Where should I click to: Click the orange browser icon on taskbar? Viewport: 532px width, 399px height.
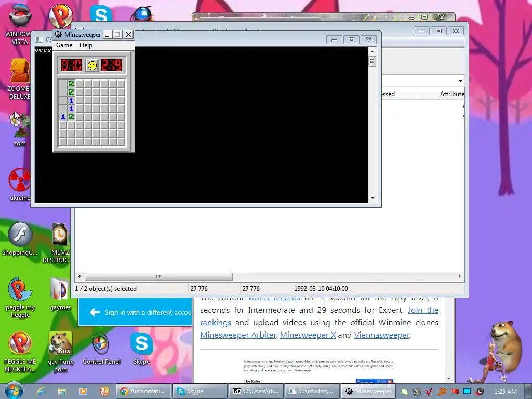pyautogui.click(x=104, y=391)
